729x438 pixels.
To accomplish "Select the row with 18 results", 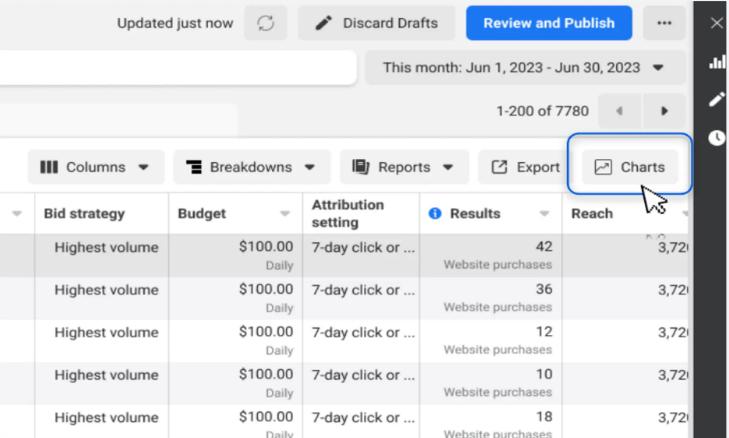I will click(344, 421).
